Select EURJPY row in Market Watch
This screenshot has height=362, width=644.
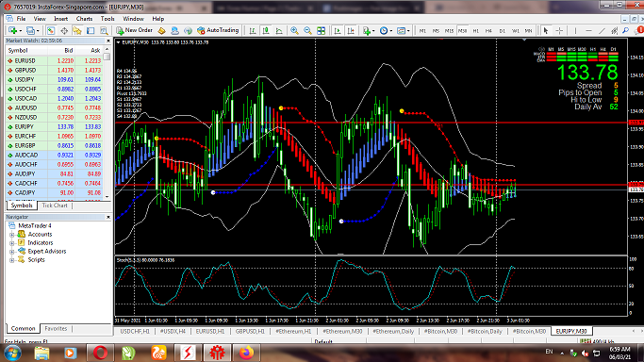tap(54, 127)
